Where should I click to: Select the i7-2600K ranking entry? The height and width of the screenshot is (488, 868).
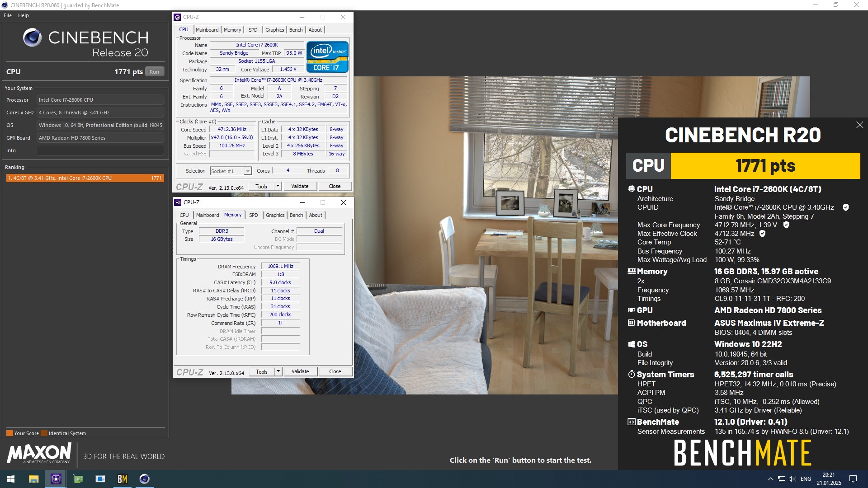point(85,178)
